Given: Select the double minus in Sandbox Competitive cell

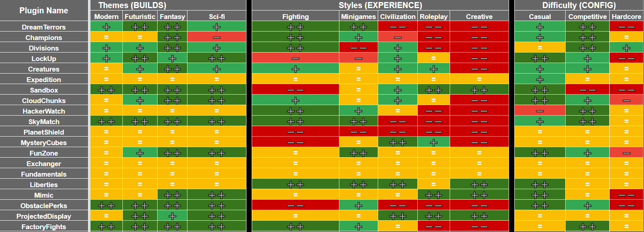Looking at the screenshot, I should [x=587, y=90].
